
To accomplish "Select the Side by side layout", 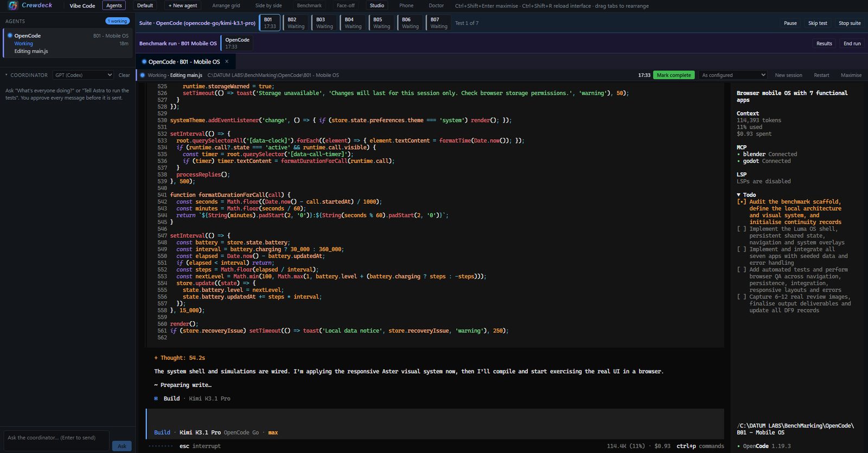I will [x=269, y=5].
